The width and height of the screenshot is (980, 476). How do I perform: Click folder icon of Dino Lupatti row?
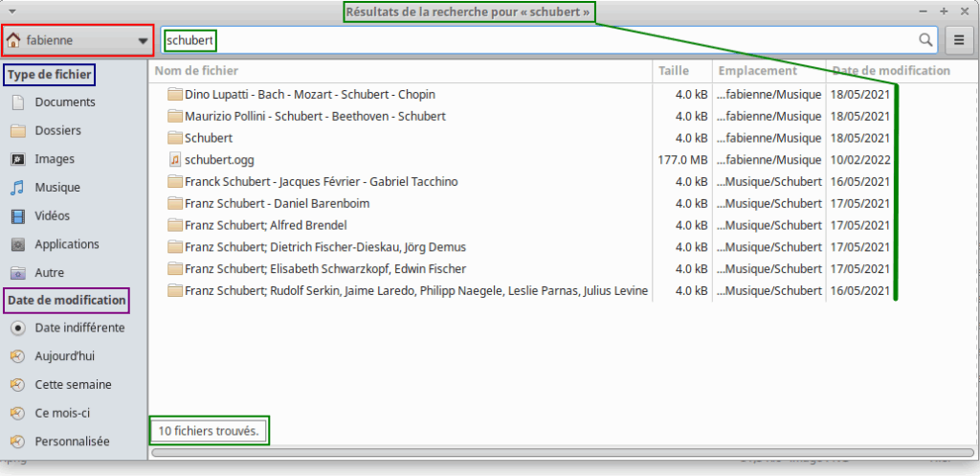[174, 95]
